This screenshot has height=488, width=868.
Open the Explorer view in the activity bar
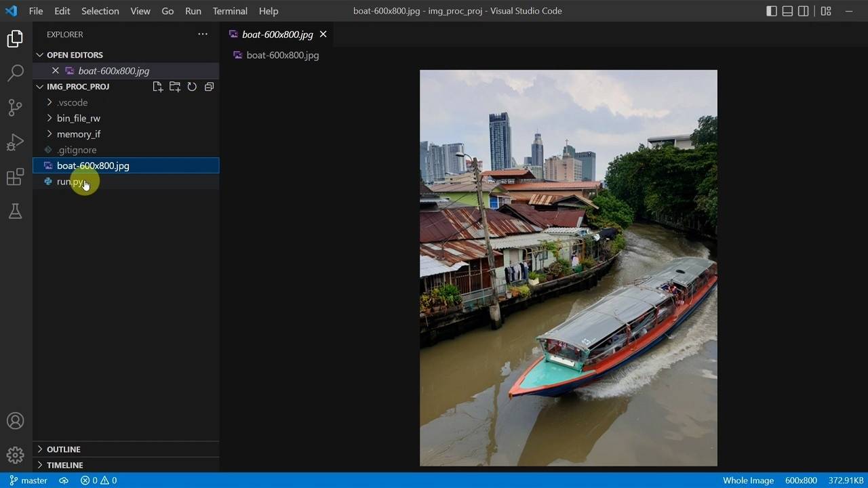(x=15, y=39)
